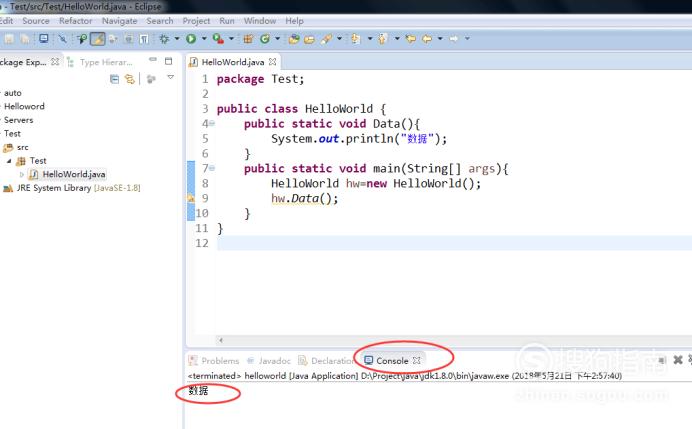Click the New Java Package icon

tap(248, 39)
